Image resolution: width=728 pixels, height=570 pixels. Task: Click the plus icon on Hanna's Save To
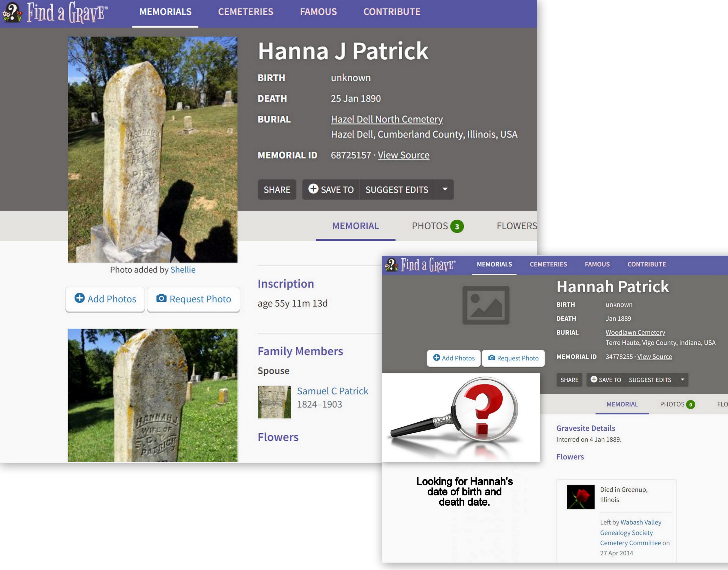[313, 189]
